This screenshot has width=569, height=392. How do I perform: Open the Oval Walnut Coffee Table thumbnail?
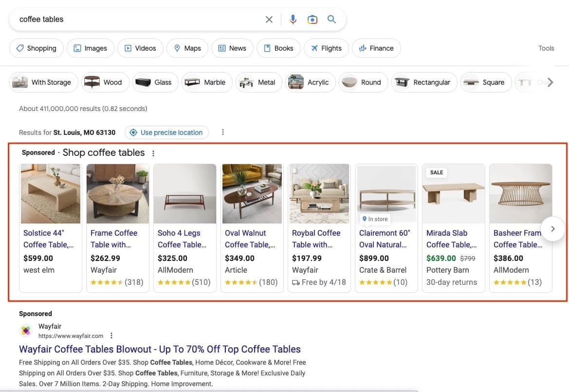point(252,194)
